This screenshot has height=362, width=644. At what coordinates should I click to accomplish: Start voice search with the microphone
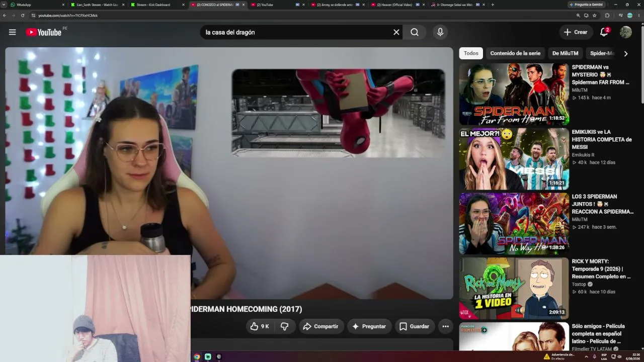click(x=440, y=32)
